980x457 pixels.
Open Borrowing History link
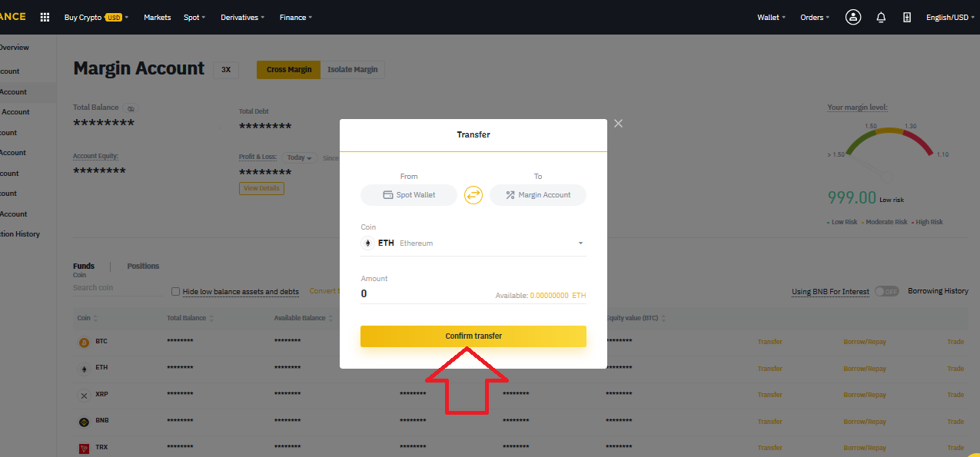coord(938,291)
